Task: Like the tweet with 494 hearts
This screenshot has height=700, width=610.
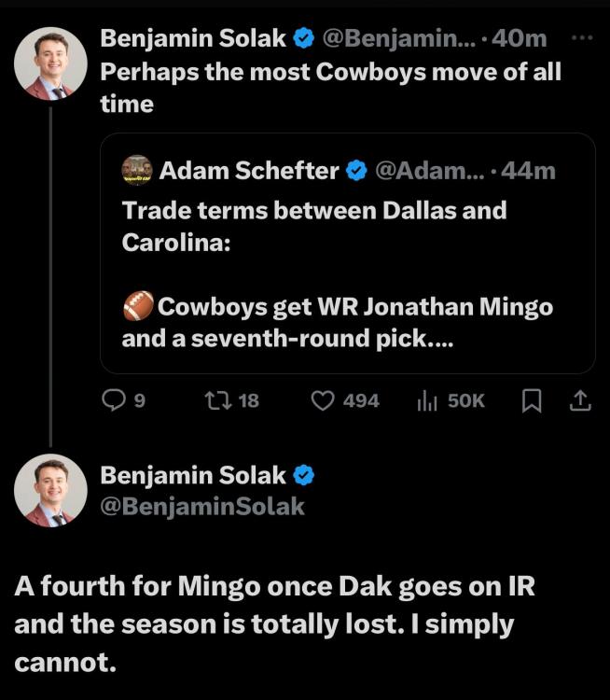Action: 323,400
